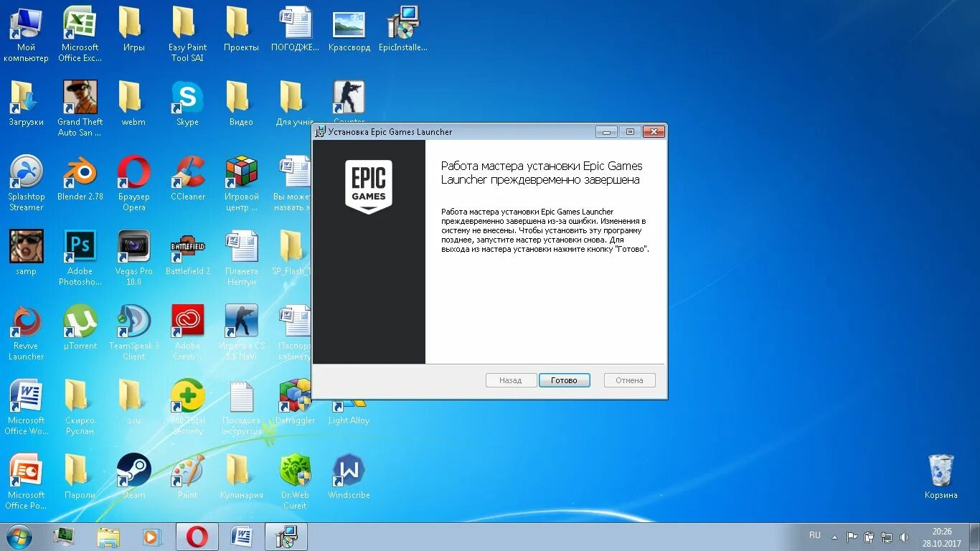The height and width of the screenshot is (551, 980).
Task: Switch RU input language indicator
Action: pyautogui.click(x=815, y=535)
